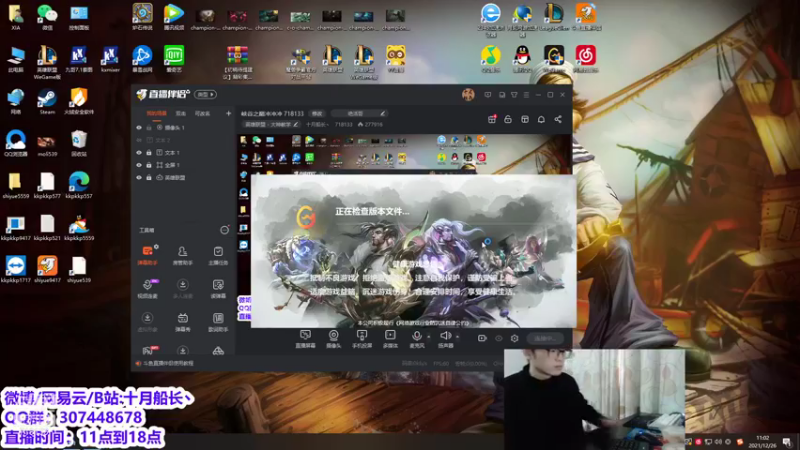Click the record video camera icon
Image resolution: width=800 pixels, height=450 pixels.
click(x=482, y=338)
